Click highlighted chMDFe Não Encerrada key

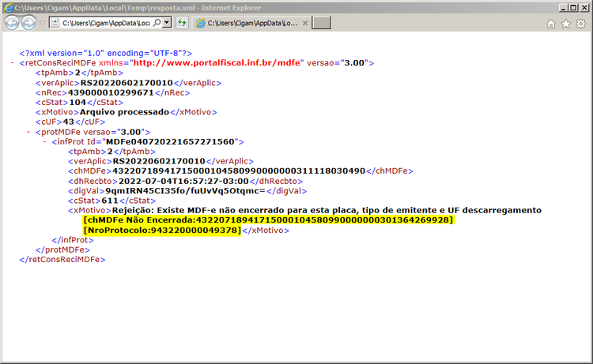tap(268, 220)
